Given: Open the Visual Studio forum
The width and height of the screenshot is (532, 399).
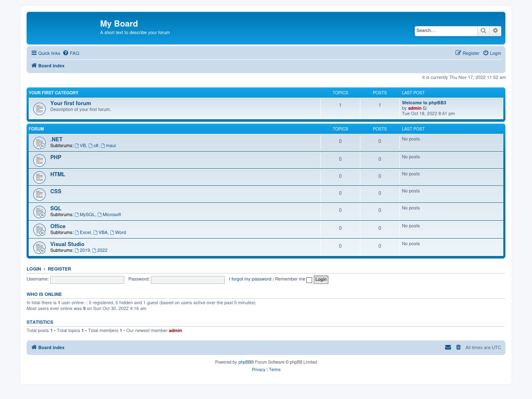Looking at the screenshot, I should (67, 244).
